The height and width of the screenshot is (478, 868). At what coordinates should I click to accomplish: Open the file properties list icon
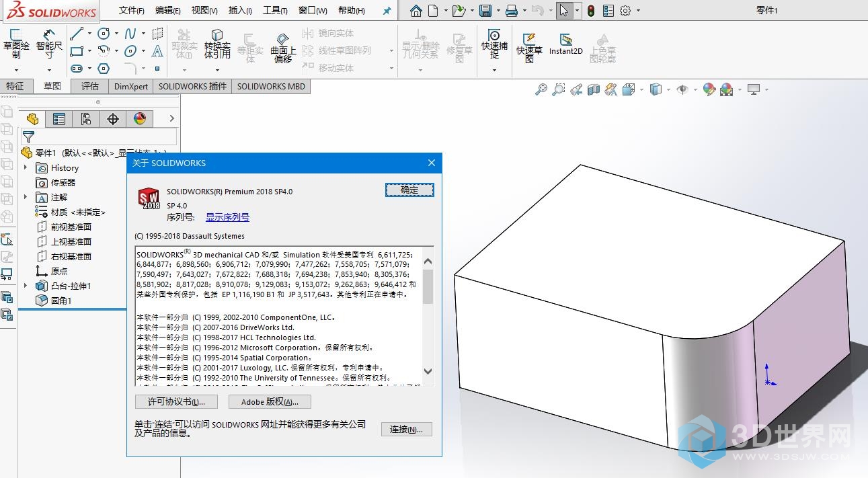coord(608,11)
